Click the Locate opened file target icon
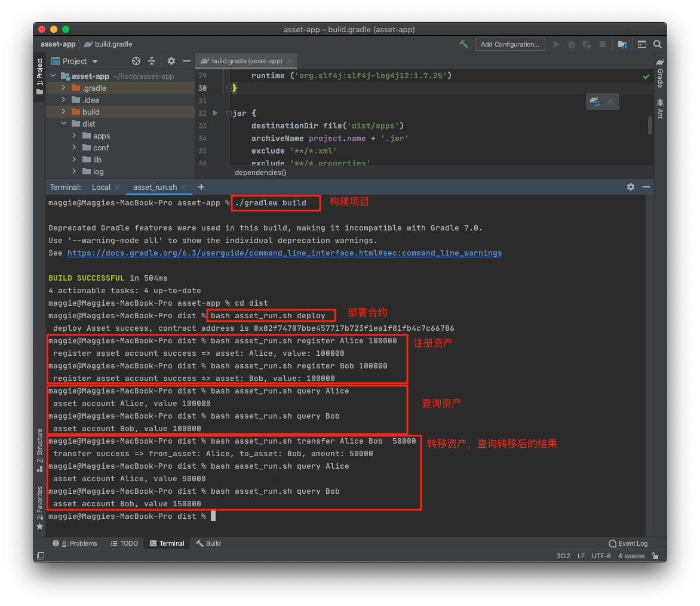The width and height of the screenshot is (700, 606). point(136,61)
